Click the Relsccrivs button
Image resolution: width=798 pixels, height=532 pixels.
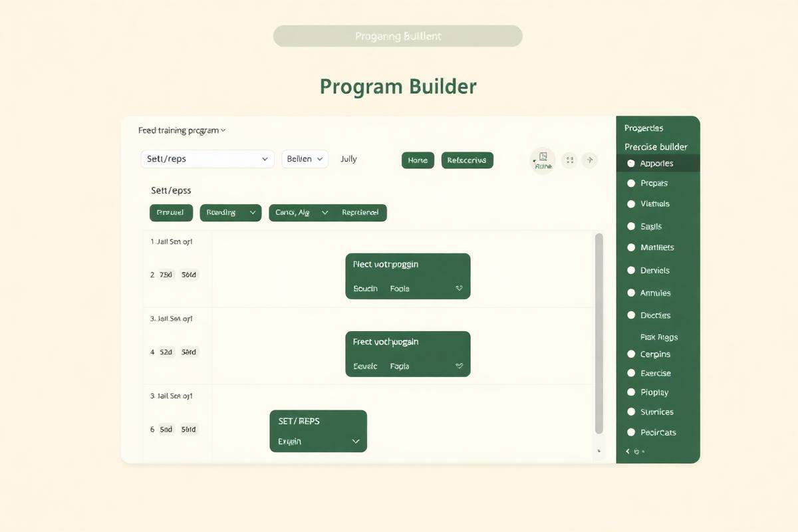click(467, 160)
